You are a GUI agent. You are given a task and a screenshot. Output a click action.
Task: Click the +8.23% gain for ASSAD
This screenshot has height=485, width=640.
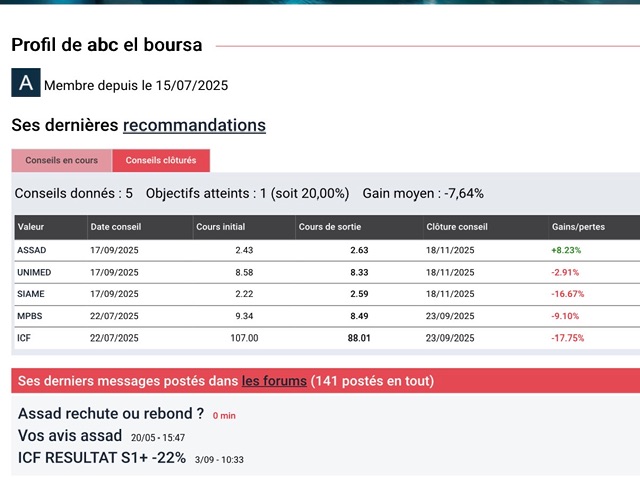pos(566,250)
